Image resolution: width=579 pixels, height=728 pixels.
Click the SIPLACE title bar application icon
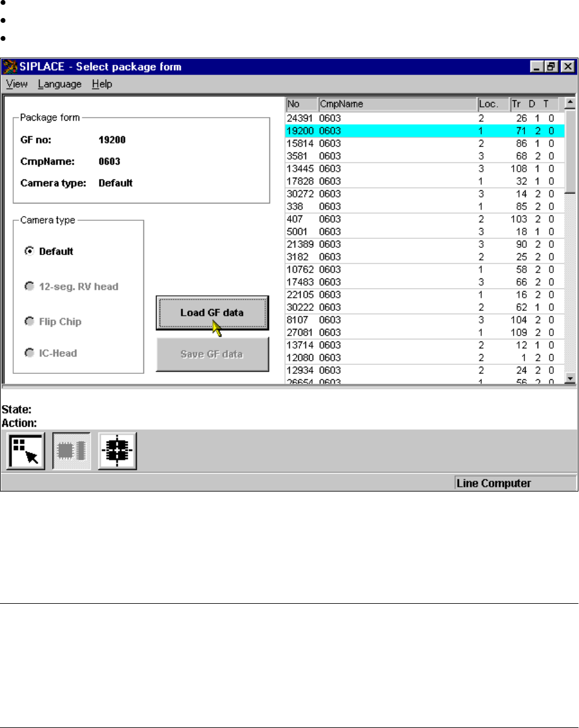[10, 67]
